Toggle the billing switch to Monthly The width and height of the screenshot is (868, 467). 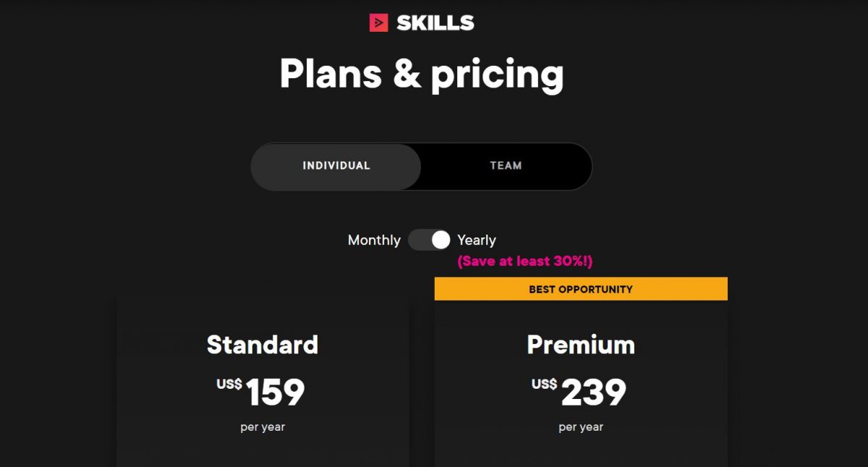coord(429,240)
